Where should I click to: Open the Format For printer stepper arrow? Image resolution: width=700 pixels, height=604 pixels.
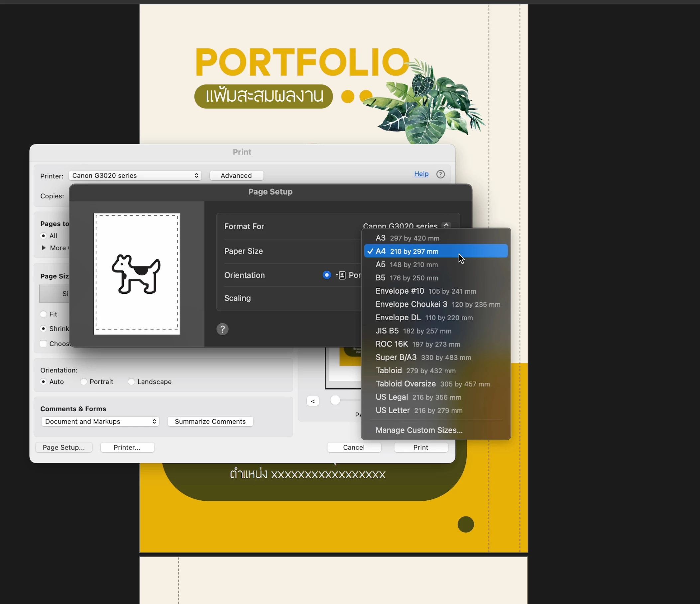(x=446, y=225)
